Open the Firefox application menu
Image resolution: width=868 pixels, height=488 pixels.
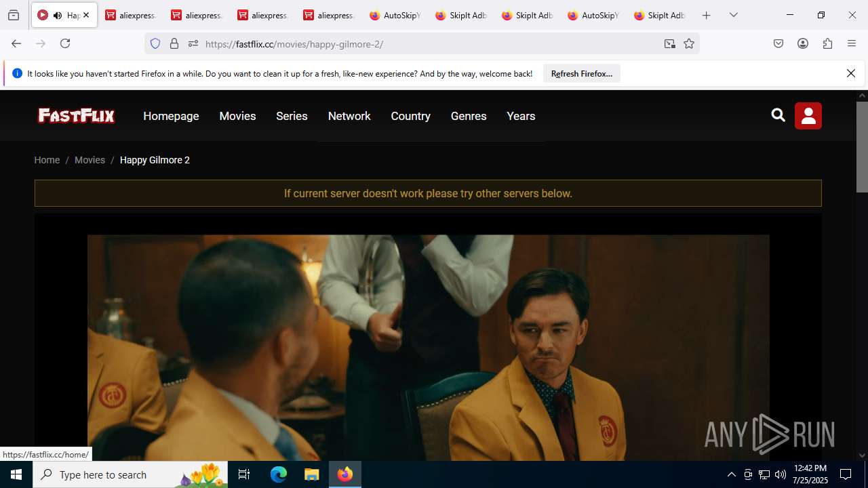tap(852, 43)
